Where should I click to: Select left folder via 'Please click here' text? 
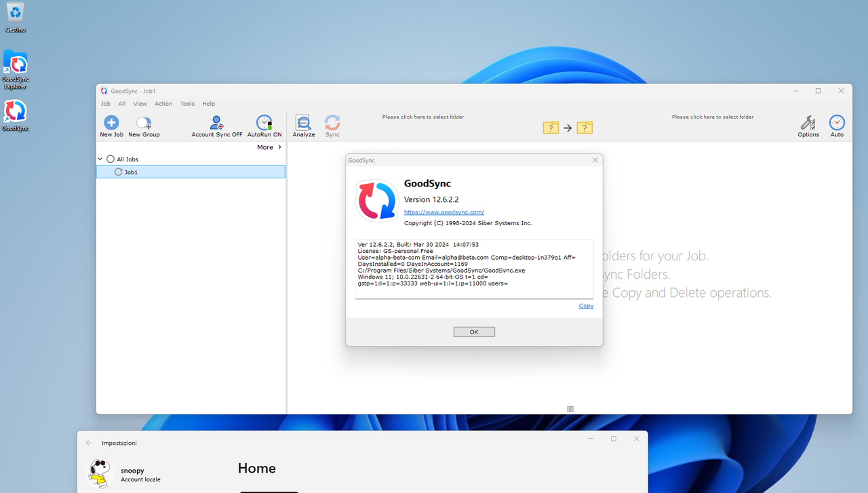click(423, 117)
